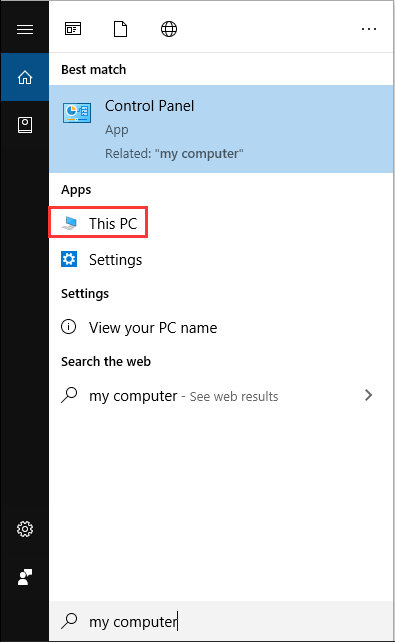Screen dimensions: 395x642
Task: Click the Apps section heading
Action: pos(76,190)
